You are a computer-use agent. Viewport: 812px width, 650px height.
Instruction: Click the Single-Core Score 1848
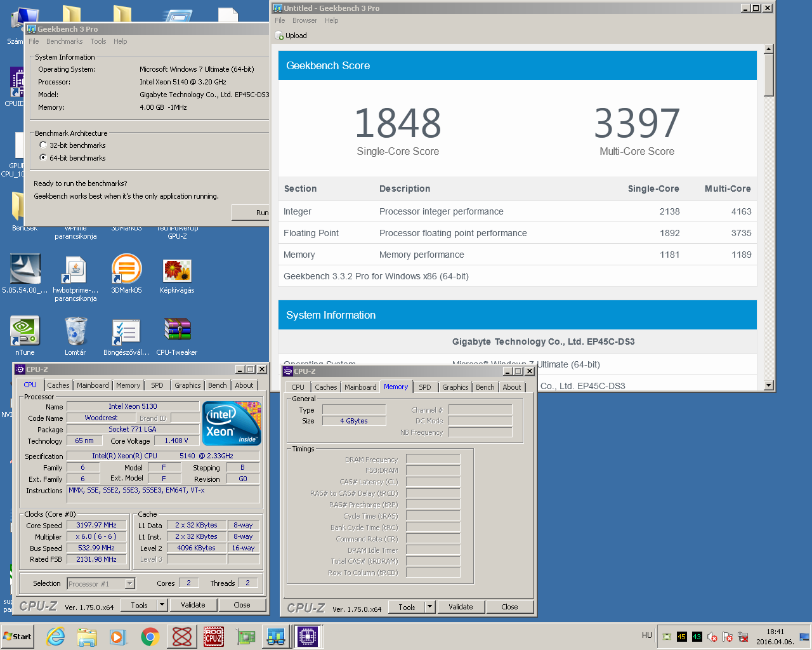point(398,123)
